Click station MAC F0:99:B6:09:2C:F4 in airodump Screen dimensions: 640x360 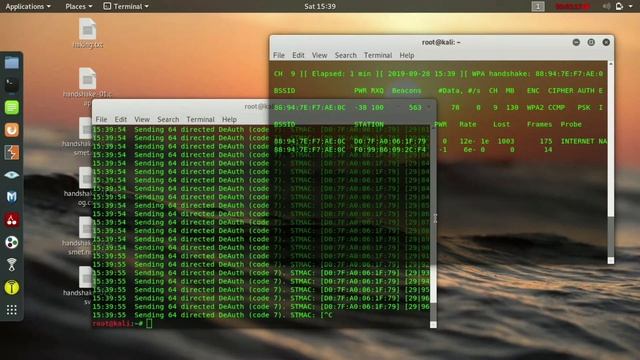(390, 150)
